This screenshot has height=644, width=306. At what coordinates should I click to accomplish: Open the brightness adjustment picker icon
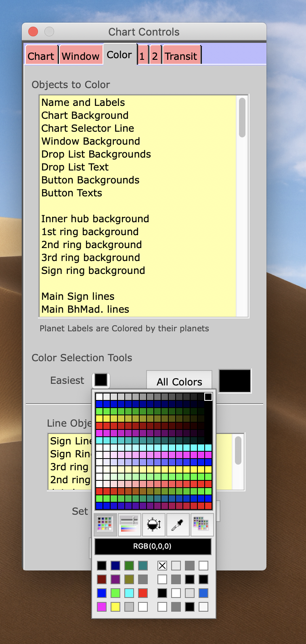click(154, 525)
